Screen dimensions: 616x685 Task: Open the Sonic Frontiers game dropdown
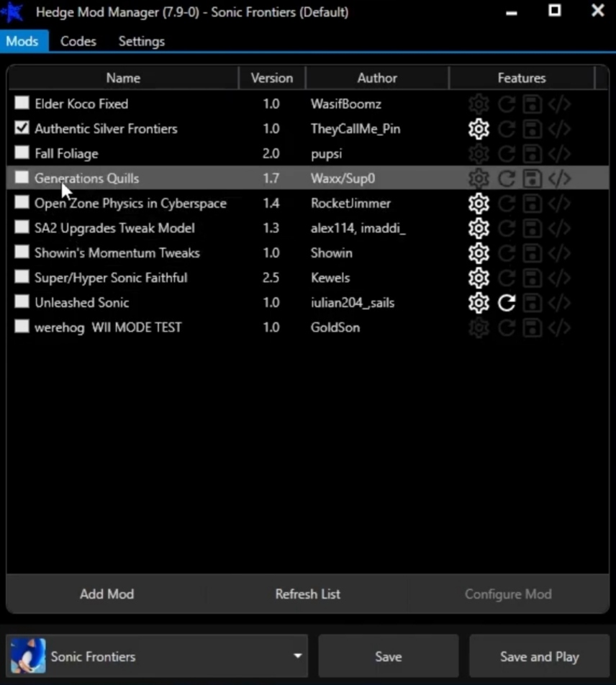158,656
